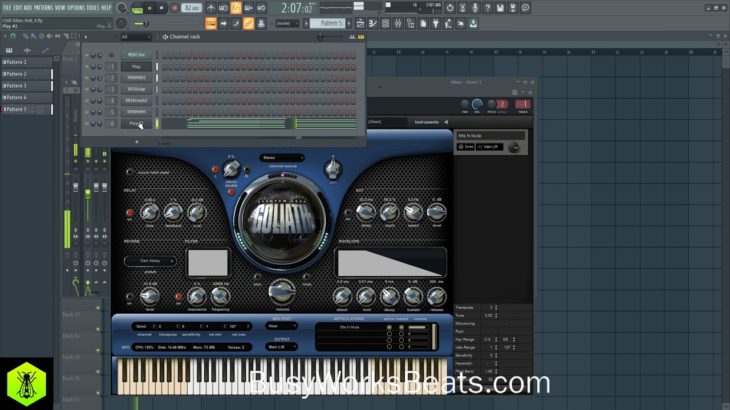730x410 pixels.
Task: Toggle the Goliath ADT on switch
Action: coord(347,213)
